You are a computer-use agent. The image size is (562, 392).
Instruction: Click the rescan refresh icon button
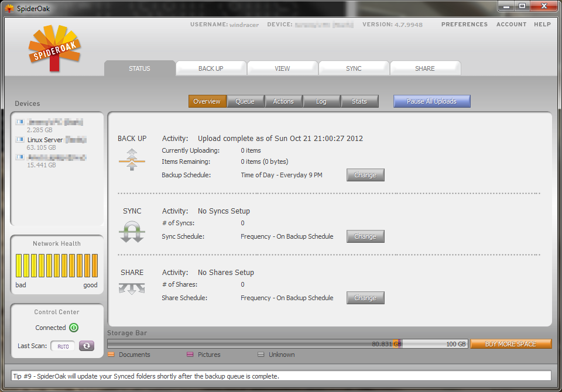(87, 346)
